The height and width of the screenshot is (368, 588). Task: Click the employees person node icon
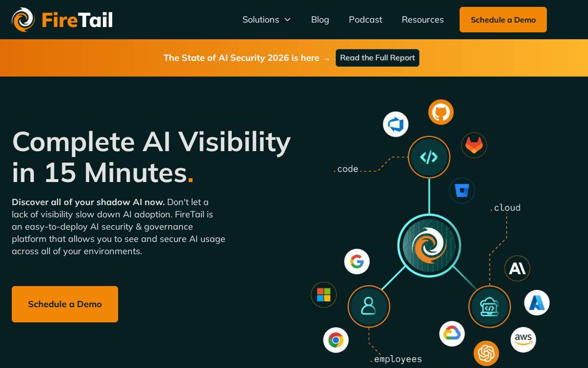point(368,307)
